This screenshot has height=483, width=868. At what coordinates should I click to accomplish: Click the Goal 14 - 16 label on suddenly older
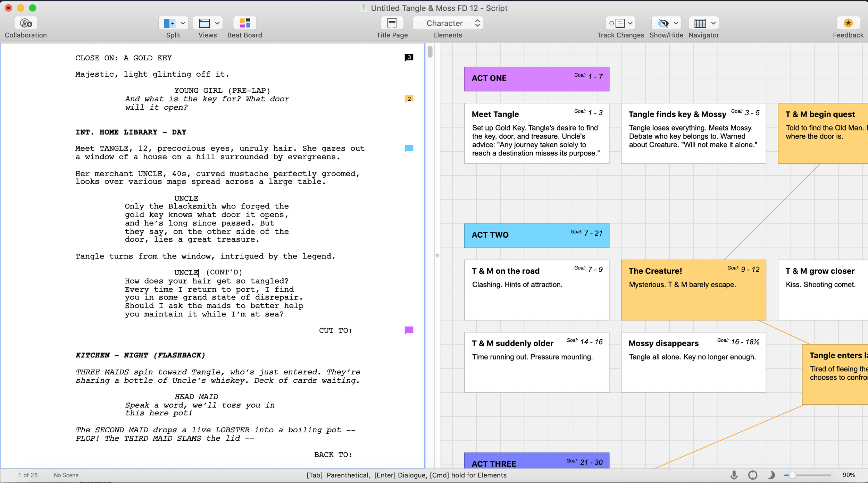tap(584, 341)
